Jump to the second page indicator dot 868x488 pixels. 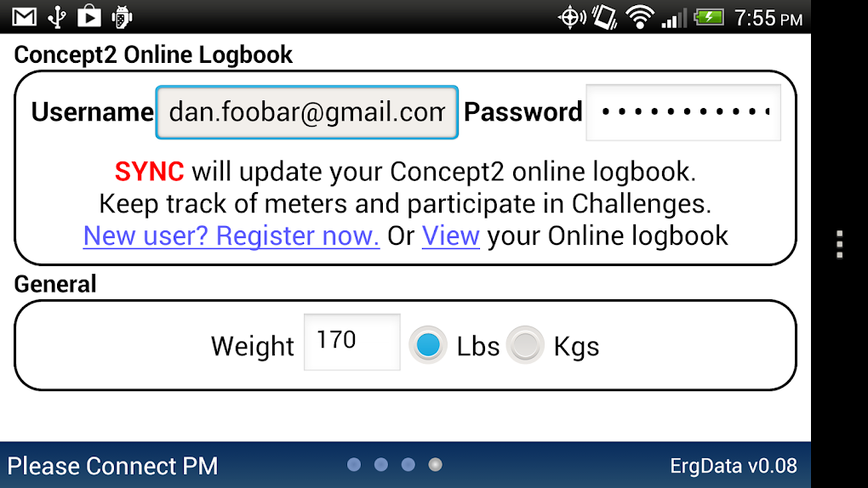coord(381,465)
